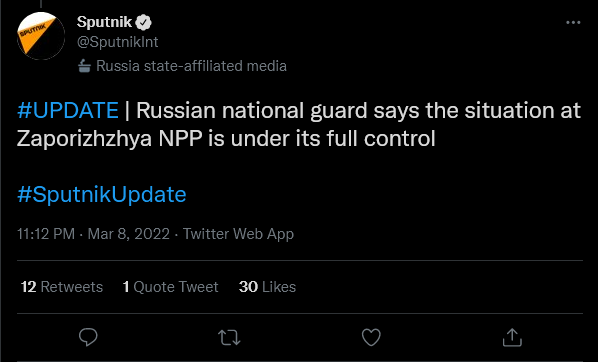Open the three-dot more options menu
The width and height of the screenshot is (598, 362).
click(x=573, y=23)
